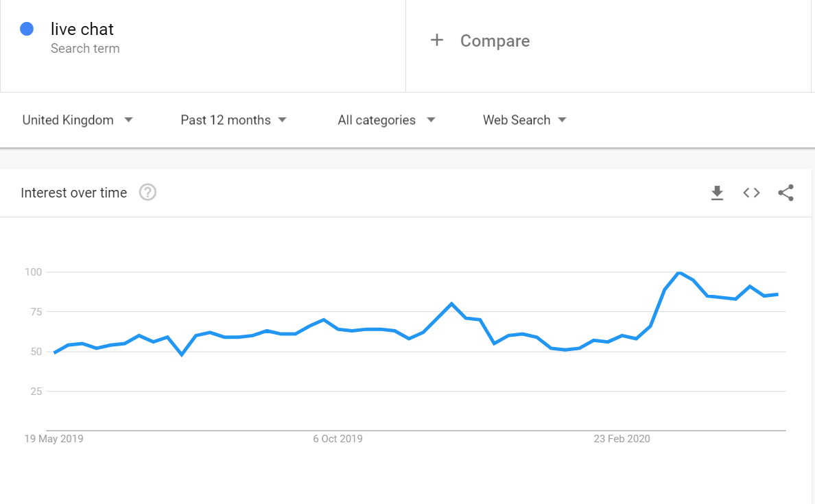Image resolution: width=815 pixels, height=504 pixels.
Task: Click the blue dot beside live chat
Action: coord(27,29)
